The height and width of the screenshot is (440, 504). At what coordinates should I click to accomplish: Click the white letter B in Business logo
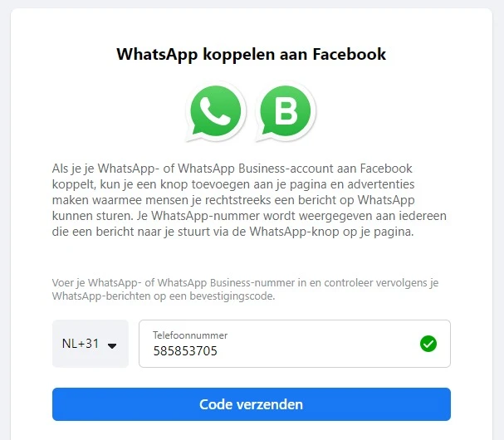[286, 110]
